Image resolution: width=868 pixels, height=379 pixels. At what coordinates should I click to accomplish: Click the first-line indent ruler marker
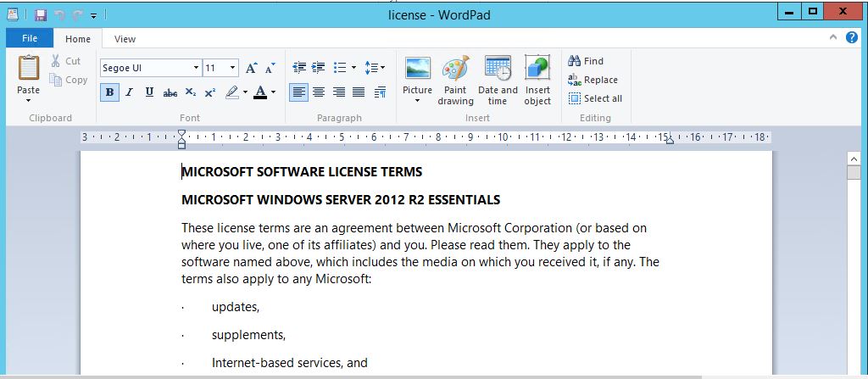coord(181,133)
